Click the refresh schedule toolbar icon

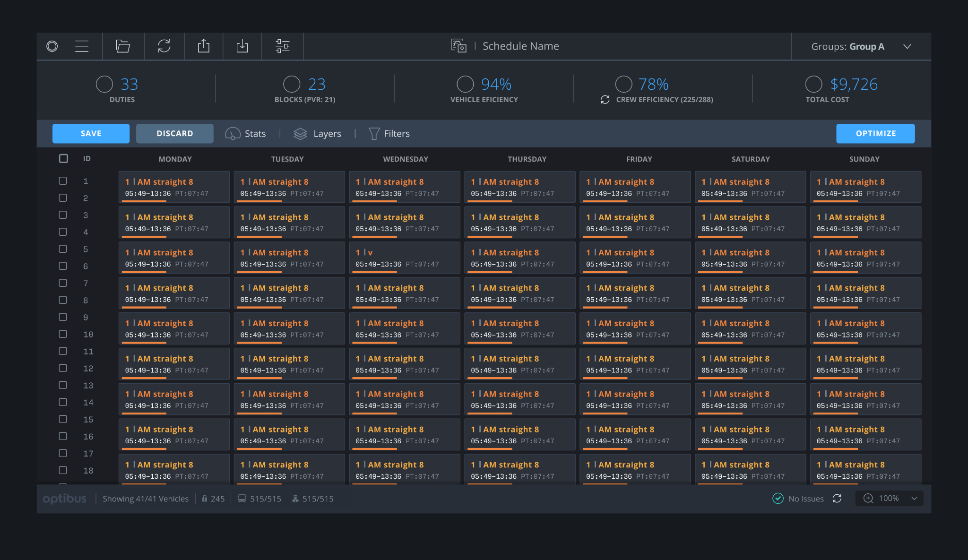[164, 46]
